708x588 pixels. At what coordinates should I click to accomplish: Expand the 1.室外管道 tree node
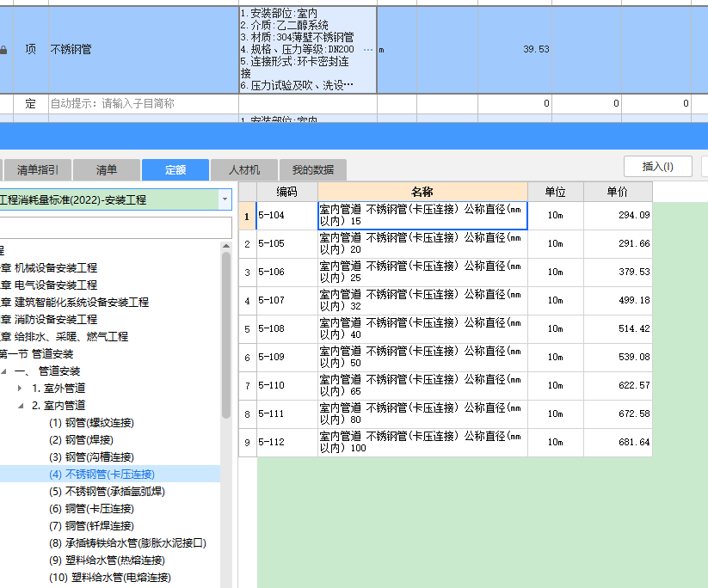(18, 388)
